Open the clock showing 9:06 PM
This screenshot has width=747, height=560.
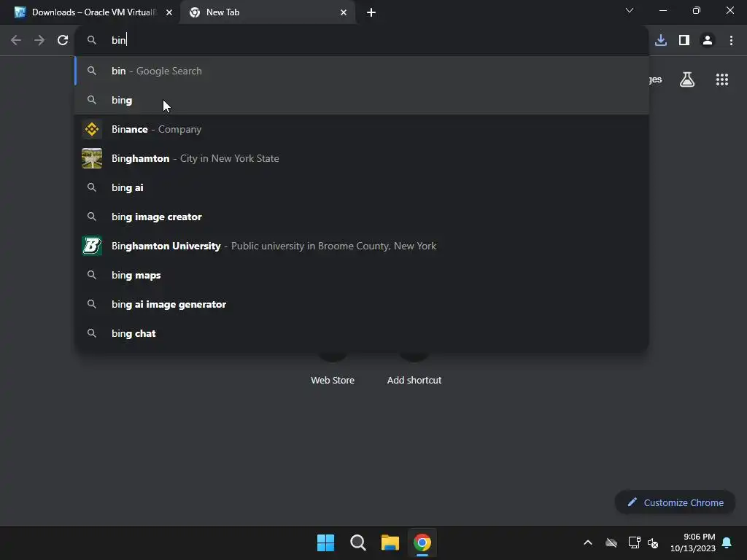(x=693, y=542)
